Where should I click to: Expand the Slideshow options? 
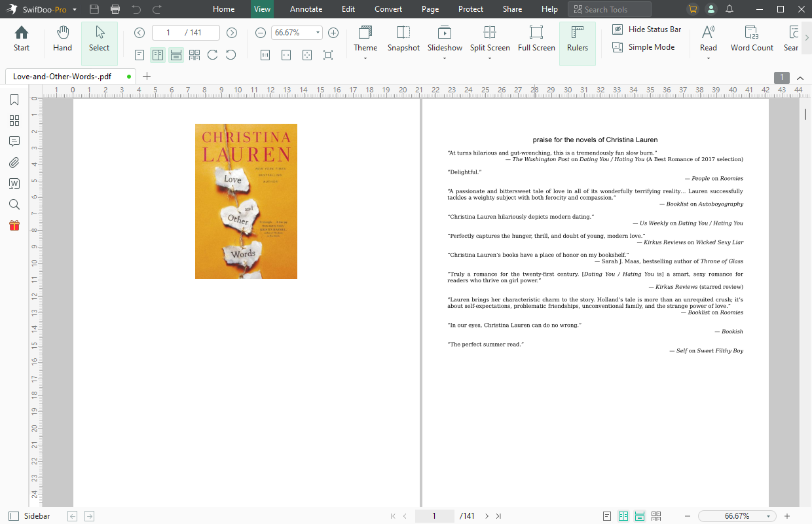point(445,58)
